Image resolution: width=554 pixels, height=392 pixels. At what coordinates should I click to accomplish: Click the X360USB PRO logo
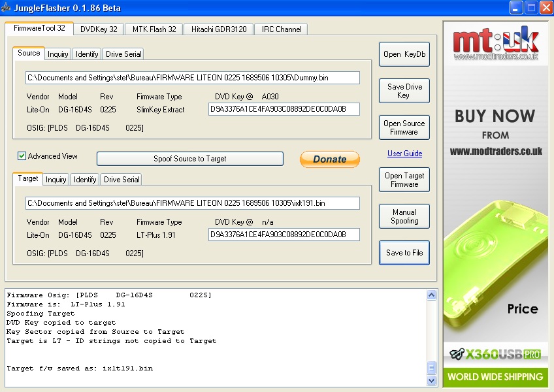495,354
